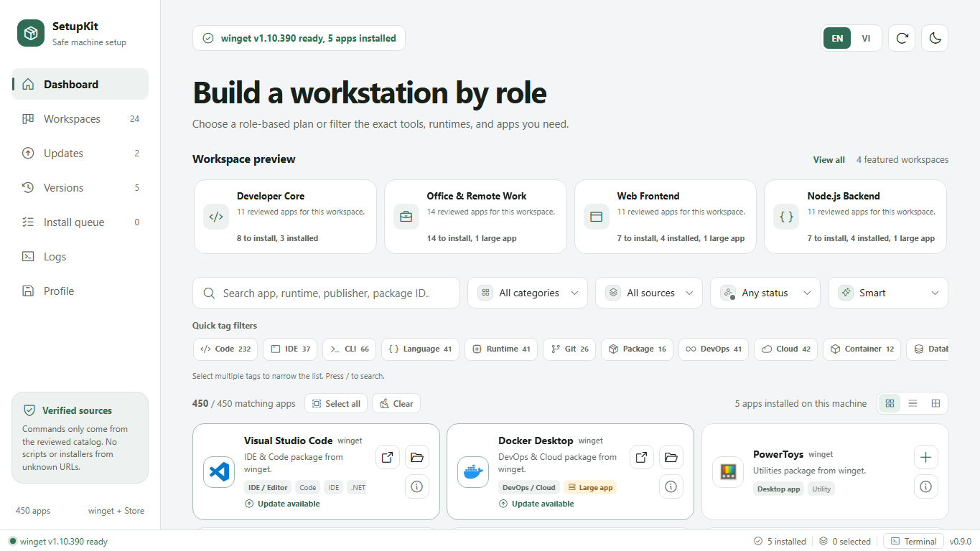Open Visual Studio Code folder icon
Screen dimensions: 980x551
416,457
